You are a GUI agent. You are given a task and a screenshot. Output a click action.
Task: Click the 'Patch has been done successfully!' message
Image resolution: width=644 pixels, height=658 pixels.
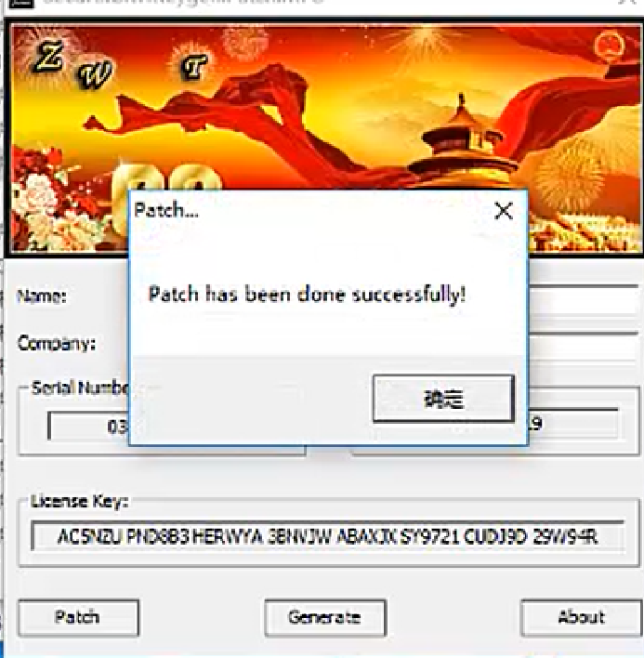307,295
